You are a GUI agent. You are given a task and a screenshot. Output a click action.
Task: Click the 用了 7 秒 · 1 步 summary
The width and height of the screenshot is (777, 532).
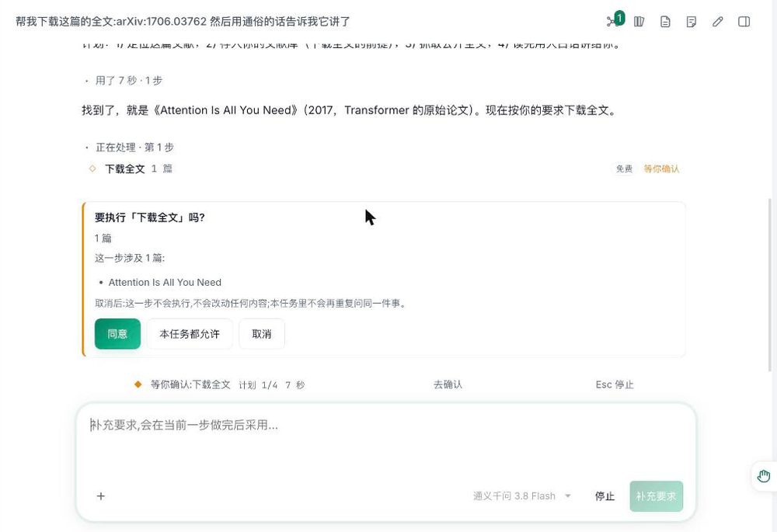(128, 80)
